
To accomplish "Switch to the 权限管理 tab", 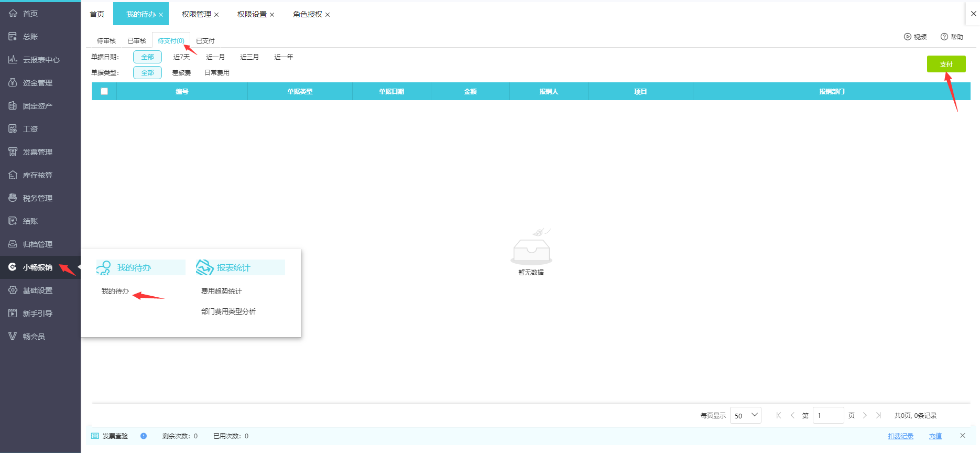I will [197, 14].
